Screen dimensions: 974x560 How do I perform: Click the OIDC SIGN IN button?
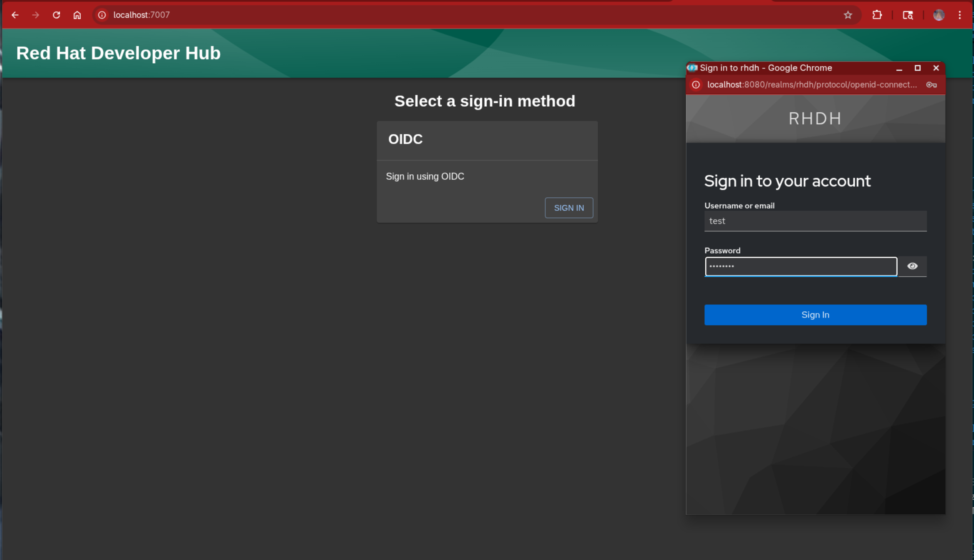pos(568,208)
